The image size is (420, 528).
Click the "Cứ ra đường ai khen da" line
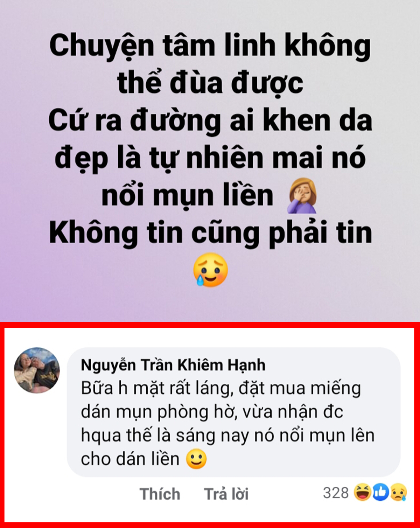tap(210, 120)
